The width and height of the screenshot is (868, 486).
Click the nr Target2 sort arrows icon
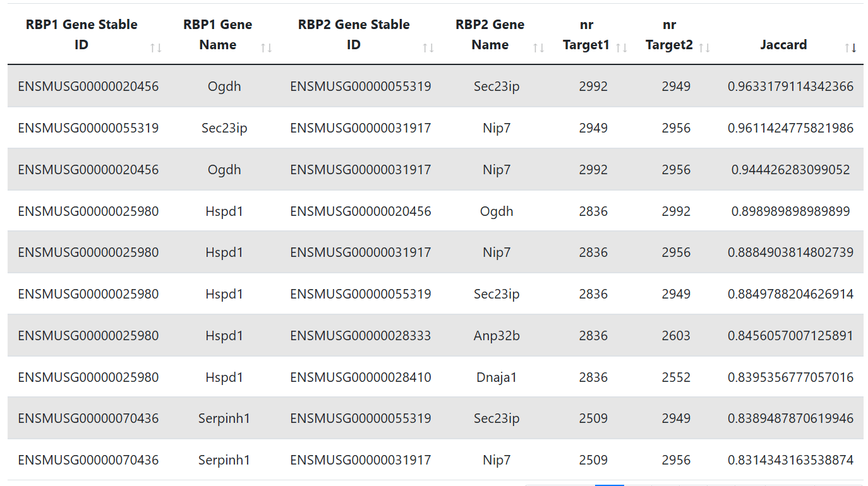click(x=704, y=48)
